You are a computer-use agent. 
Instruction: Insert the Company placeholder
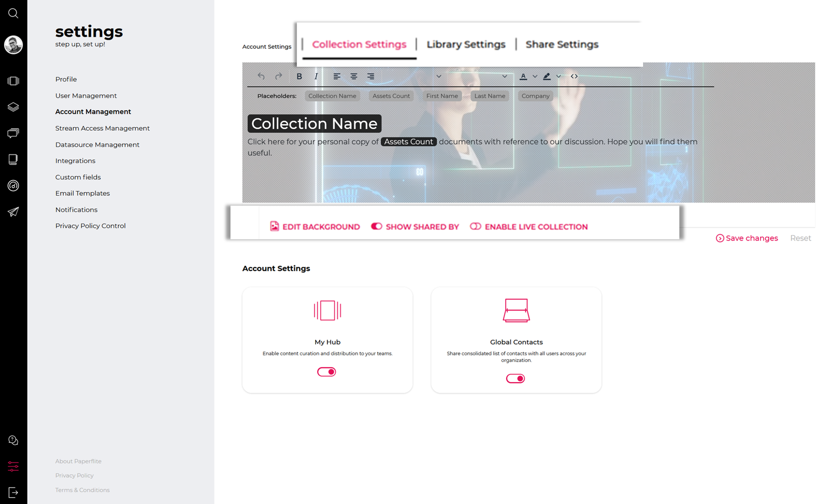tap(536, 96)
